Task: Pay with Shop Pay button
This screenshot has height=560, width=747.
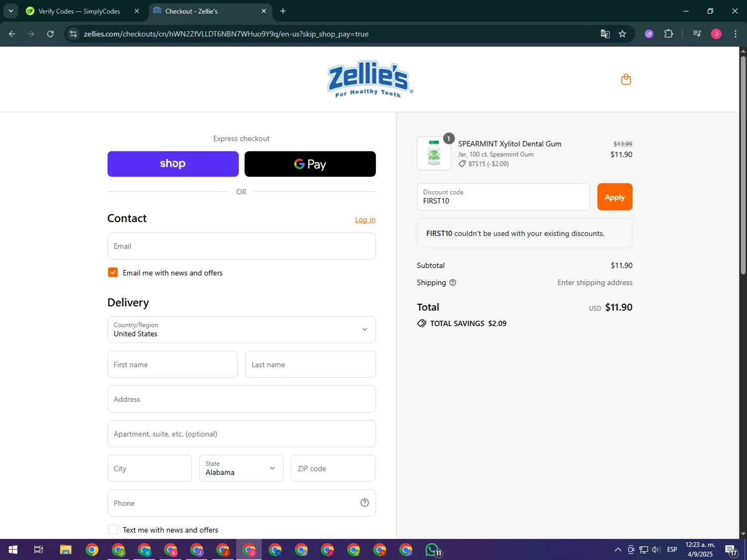Action: [x=173, y=164]
